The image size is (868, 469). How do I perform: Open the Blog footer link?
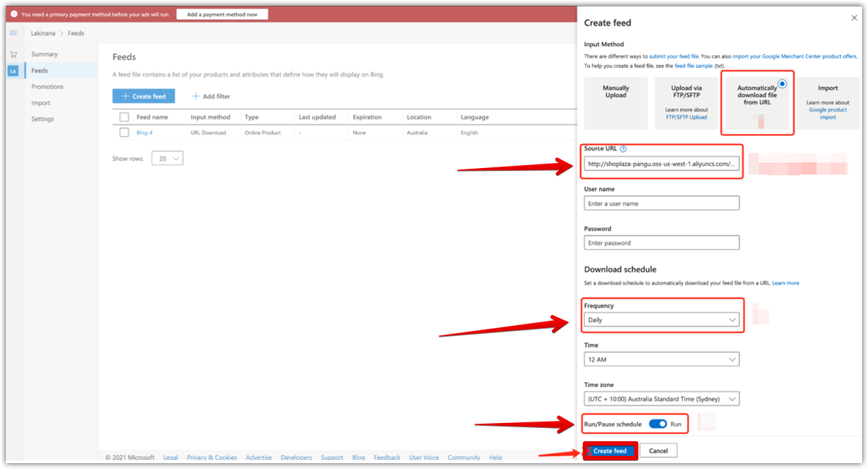click(x=359, y=457)
